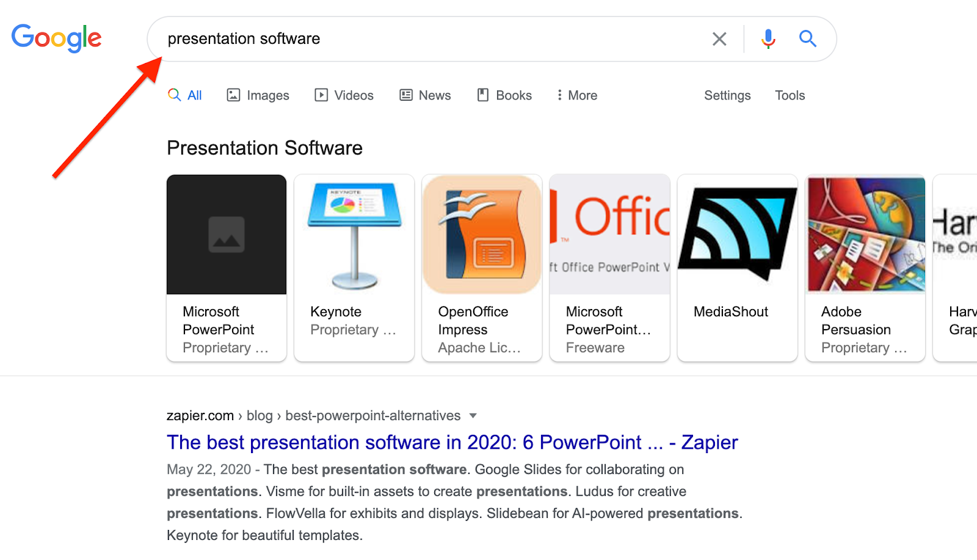
Task: Open the MediaShout card label
Action: [731, 311]
